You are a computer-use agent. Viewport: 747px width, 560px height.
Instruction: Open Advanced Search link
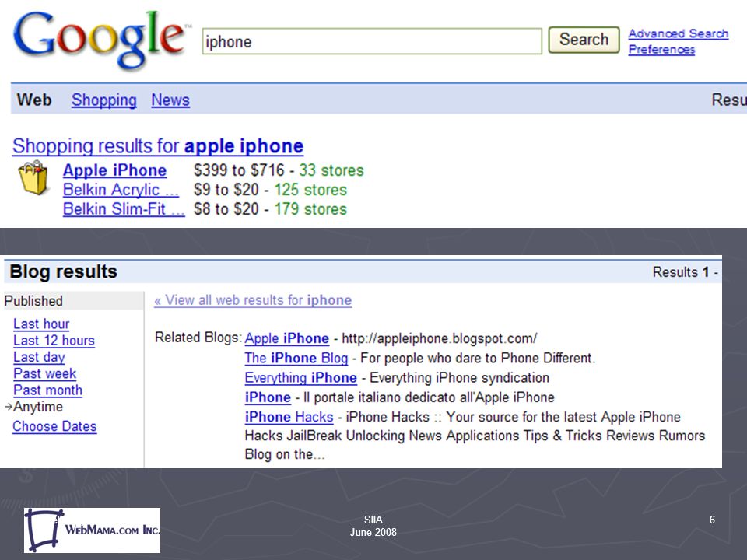click(x=679, y=33)
